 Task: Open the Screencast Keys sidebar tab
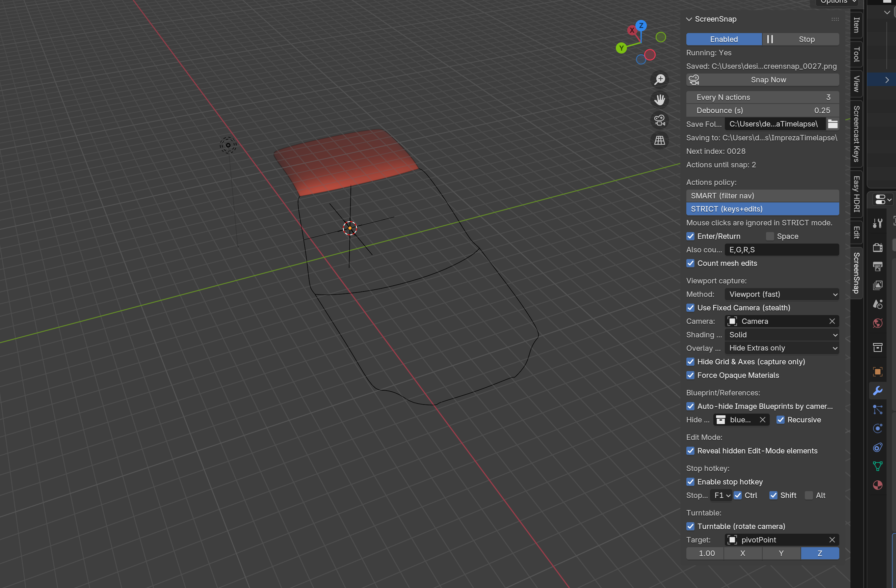coord(856,134)
